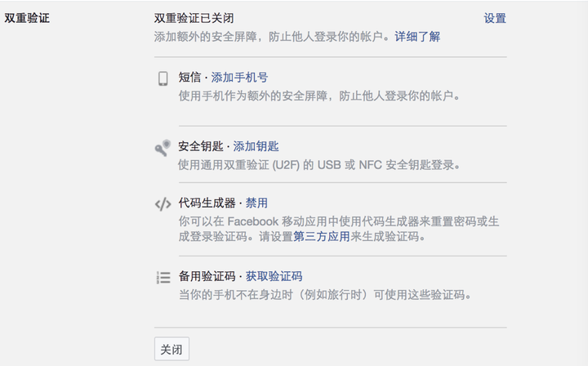
Task: Select the 双重验证 section heading on left
Action: (27, 18)
